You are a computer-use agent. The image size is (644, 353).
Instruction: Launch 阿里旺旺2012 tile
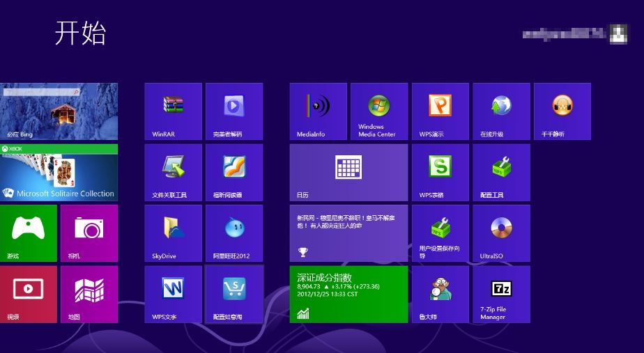click(234, 233)
